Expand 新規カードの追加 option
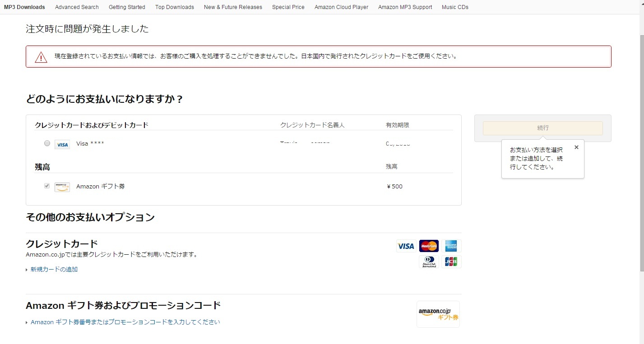 pyautogui.click(x=54, y=270)
